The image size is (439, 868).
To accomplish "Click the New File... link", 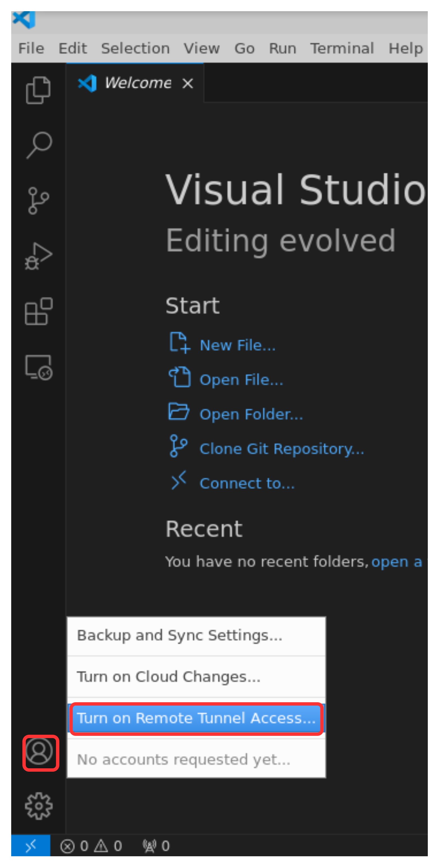I will [x=237, y=346].
